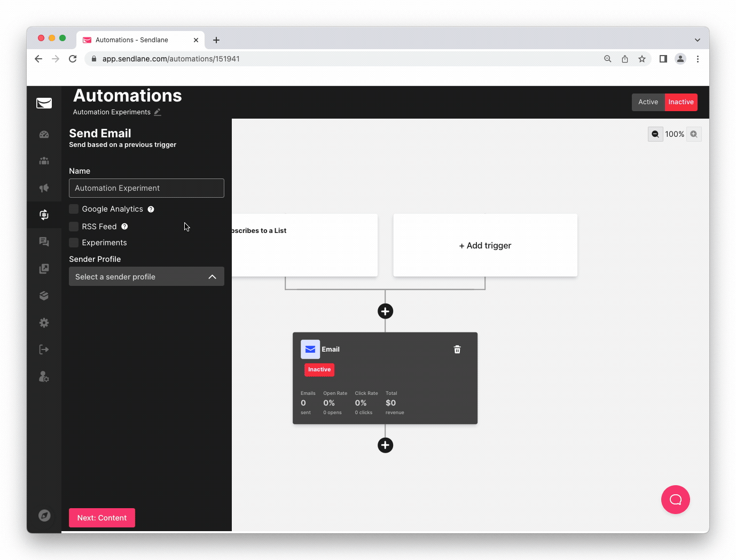Click the Open Rate 0% stat
Image resolution: width=736 pixels, height=560 pixels.
pos(335,403)
